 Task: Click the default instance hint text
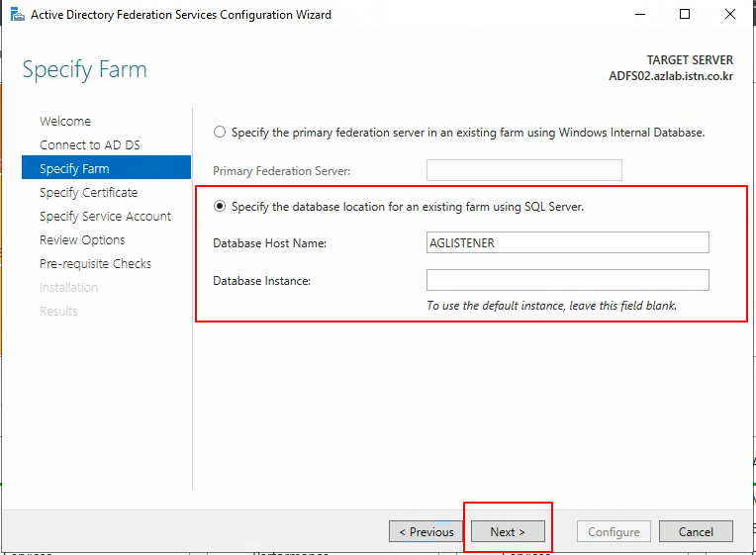pos(551,306)
